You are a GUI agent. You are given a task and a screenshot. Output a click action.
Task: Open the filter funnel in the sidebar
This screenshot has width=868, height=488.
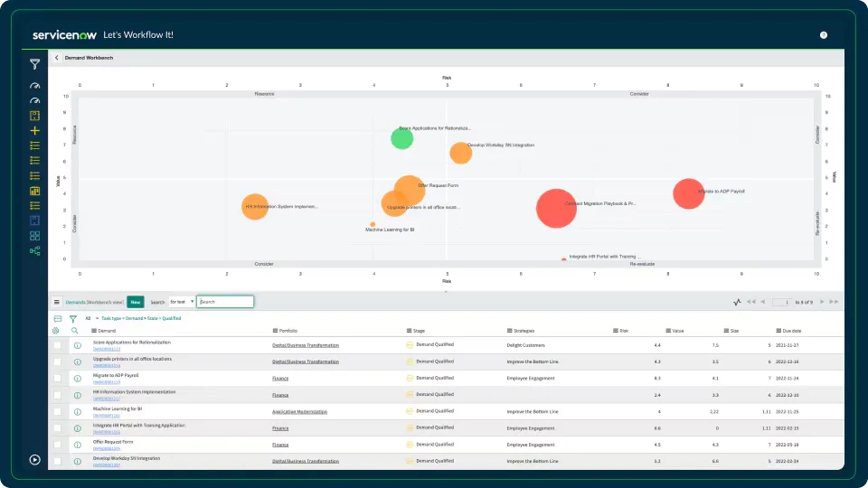tap(35, 65)
